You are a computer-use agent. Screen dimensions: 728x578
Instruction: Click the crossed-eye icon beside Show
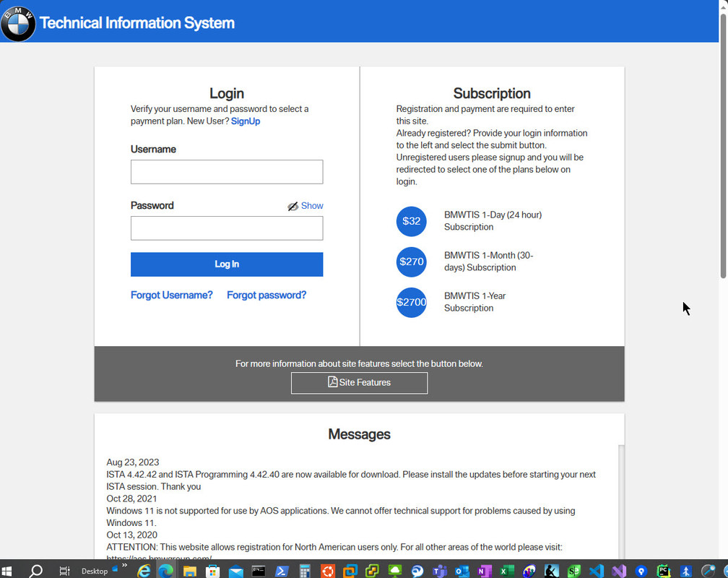pyautogui.click(x=292, y=207)
